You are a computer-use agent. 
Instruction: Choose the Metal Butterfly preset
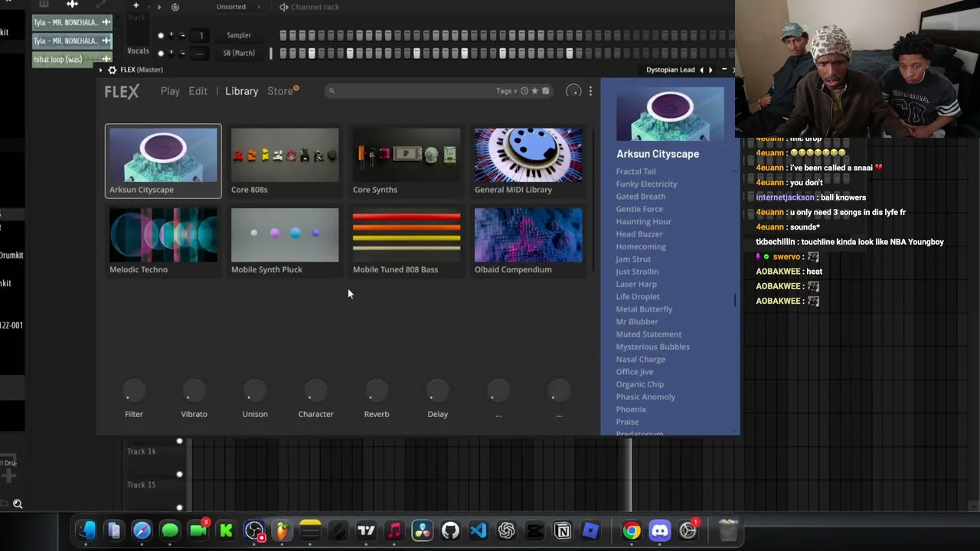click(644, 309)
